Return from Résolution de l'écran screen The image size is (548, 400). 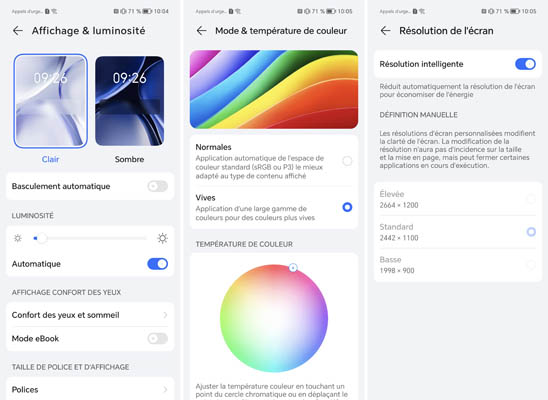point(385,31)
